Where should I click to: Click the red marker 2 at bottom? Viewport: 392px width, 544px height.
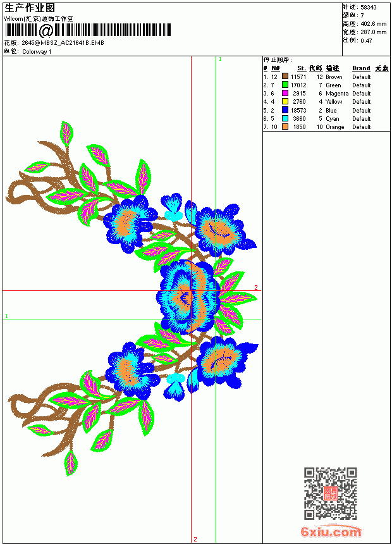pyautogui.click(x=195, y=539)
